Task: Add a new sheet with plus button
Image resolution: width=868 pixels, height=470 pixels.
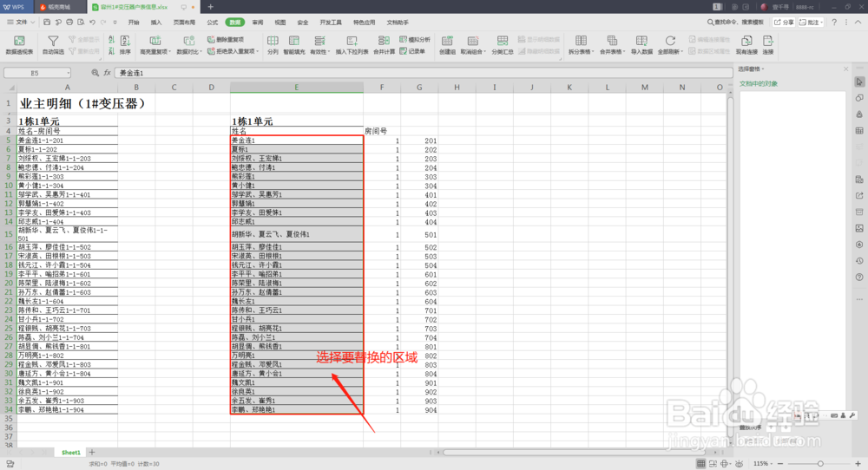Action: [x=92, y=453]
